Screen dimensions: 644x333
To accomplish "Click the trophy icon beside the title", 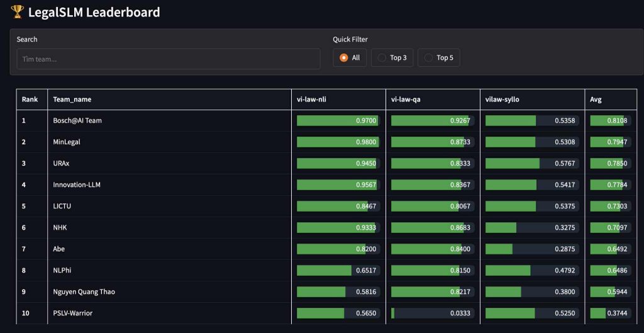I will [x=18, y=11].
